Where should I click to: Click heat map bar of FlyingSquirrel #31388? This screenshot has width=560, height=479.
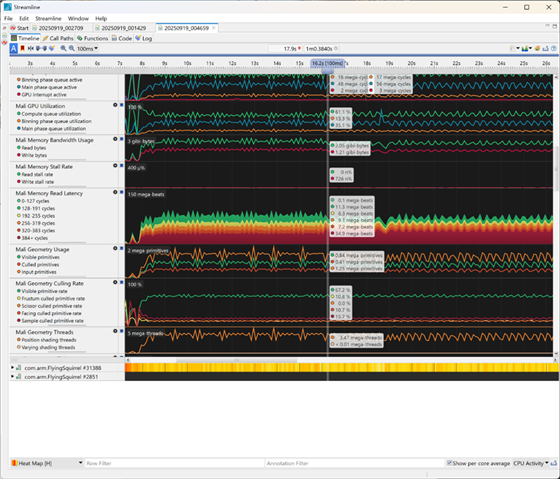tap(342, 368)
